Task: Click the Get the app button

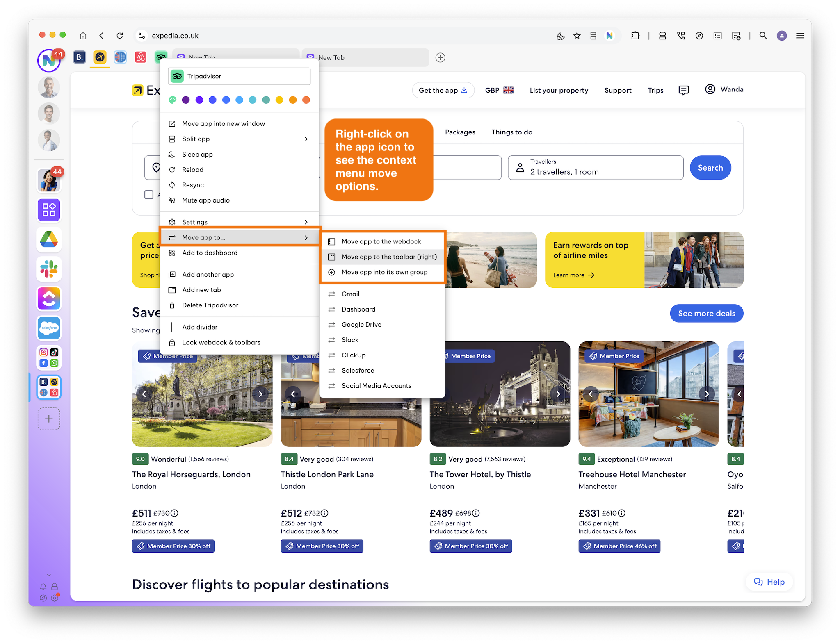Action: click(x=443, y=90)
